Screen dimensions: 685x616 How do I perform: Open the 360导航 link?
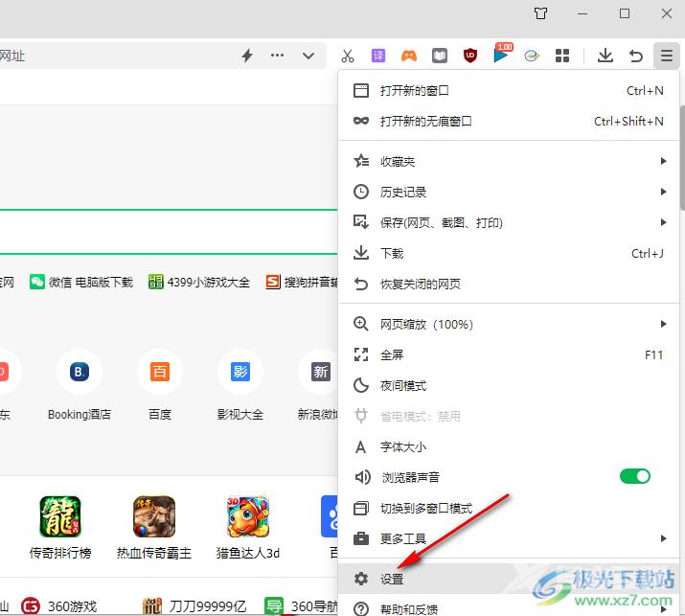(x=302, y=606)
